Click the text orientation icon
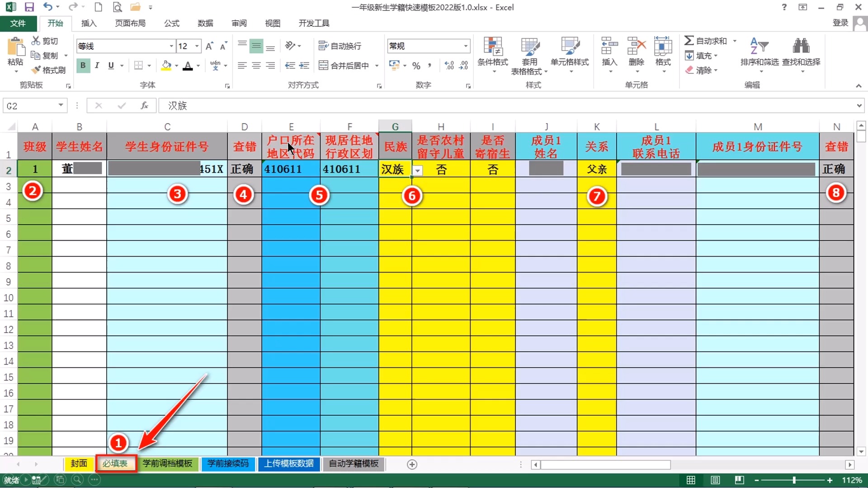 point(290,46)
